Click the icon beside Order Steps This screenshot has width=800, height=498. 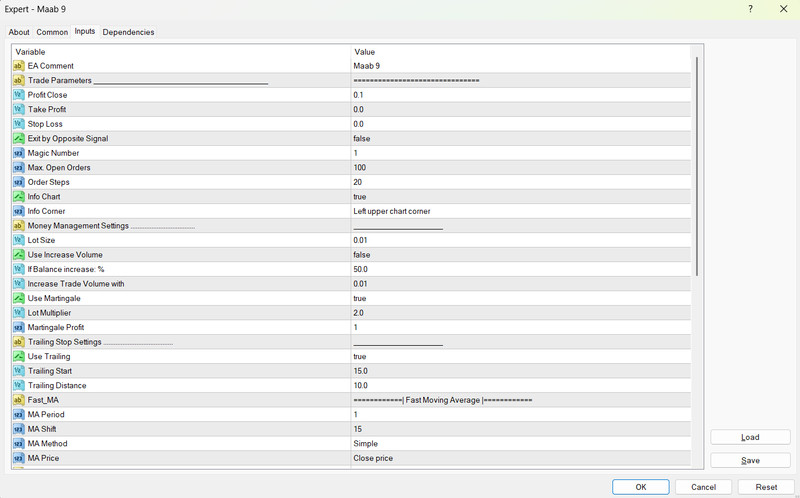18,182
